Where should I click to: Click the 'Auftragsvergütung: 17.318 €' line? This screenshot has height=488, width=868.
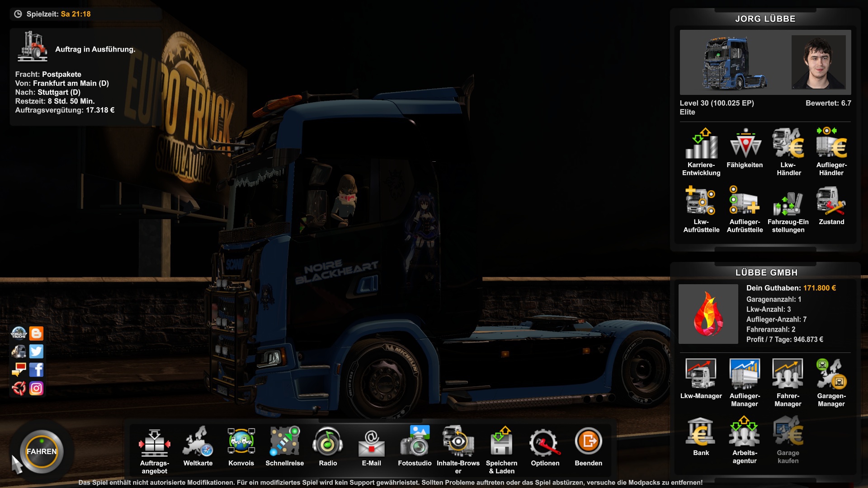point(65,110)
